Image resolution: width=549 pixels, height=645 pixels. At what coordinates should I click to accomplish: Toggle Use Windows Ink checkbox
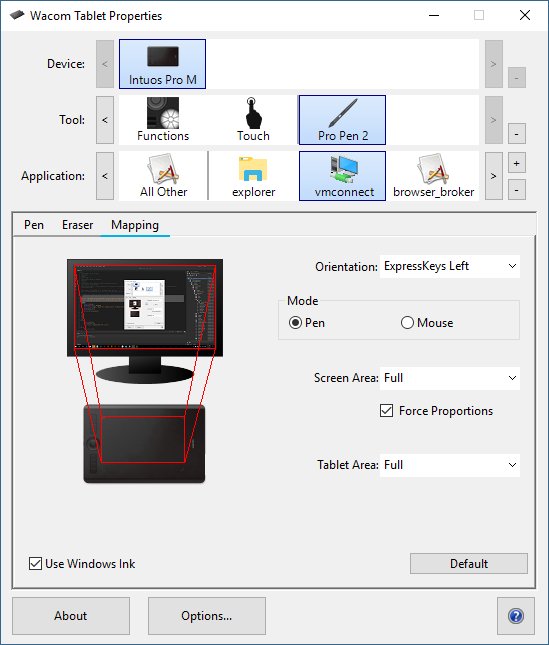tap(35, 564)
